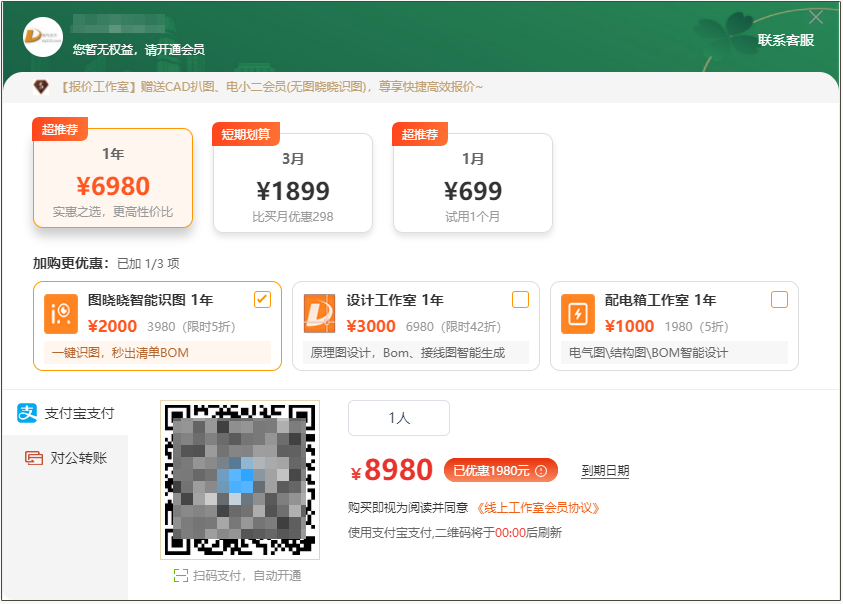The height and width of the screenshot is (604, 843).
Task: Click the ¥3000 设计工作室 add-on price
Action: [371, 326]
